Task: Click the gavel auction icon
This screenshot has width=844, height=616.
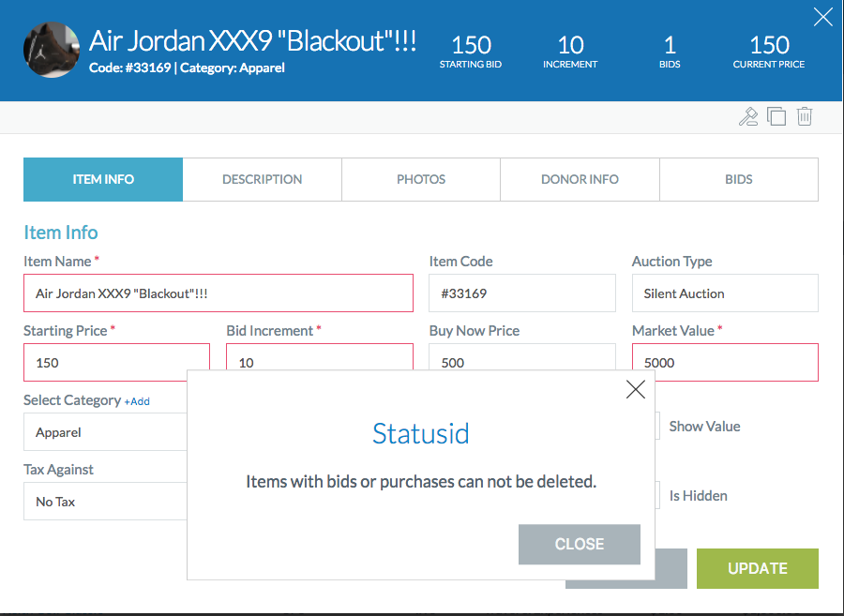Action: click(748, 116)
